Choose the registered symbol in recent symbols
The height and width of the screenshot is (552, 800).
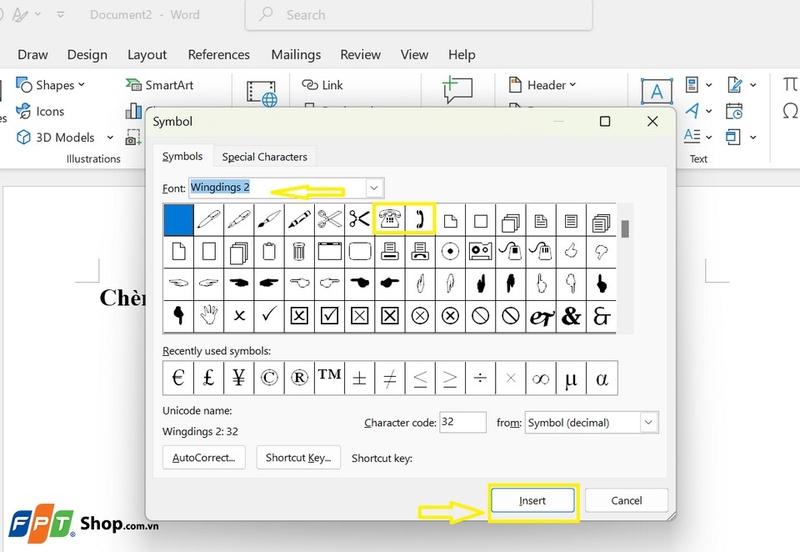click(x=299, y=378)
